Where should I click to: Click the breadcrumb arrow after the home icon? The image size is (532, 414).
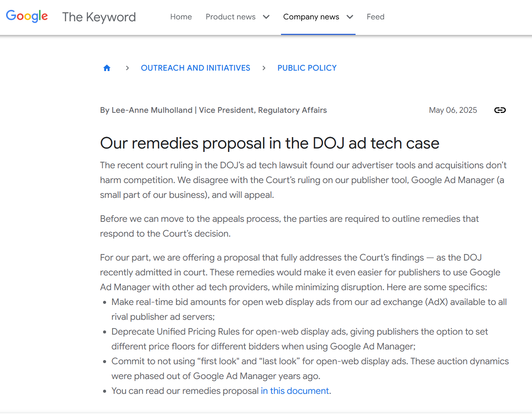click(127, 68)
